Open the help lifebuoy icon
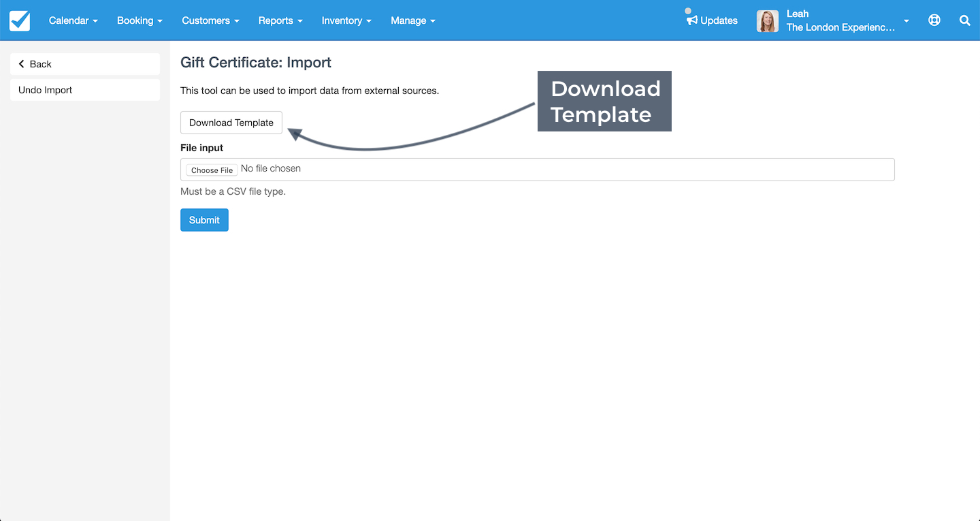Screen dimensions: 980x521 [934, 20]
